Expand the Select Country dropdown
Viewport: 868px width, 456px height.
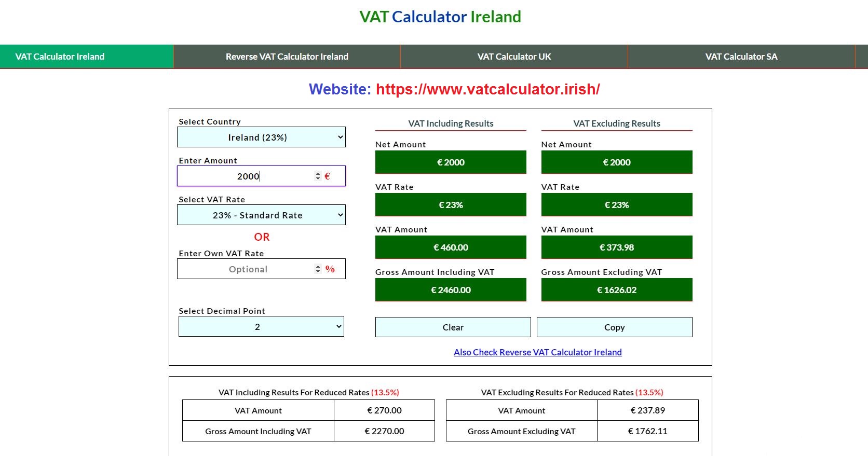[261, 137]
